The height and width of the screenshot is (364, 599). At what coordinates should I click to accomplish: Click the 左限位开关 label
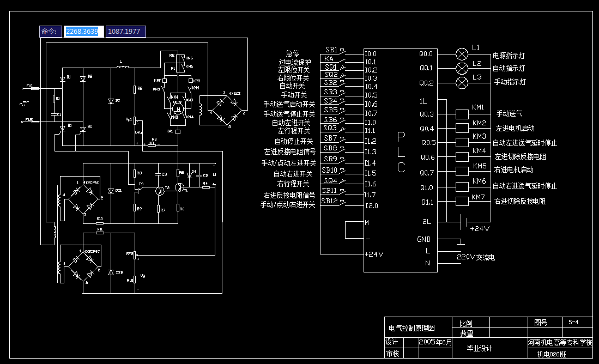click(x=293, y=70)
